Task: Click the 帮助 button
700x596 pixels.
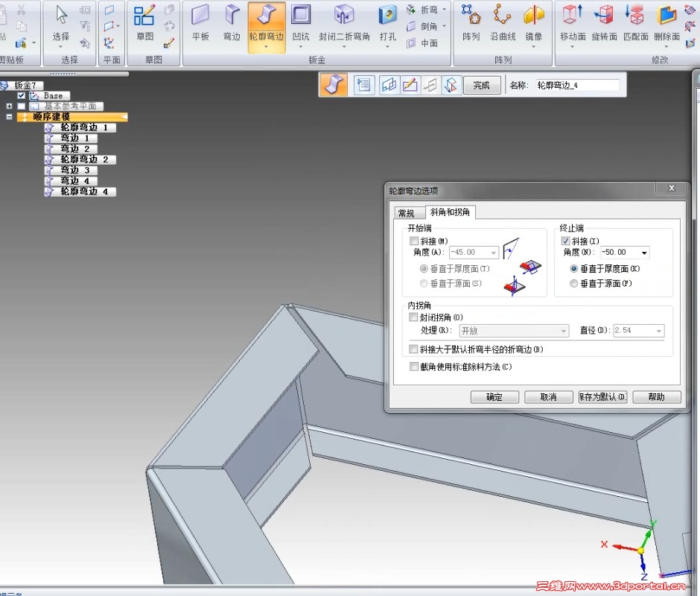Action: click(657, 397)
